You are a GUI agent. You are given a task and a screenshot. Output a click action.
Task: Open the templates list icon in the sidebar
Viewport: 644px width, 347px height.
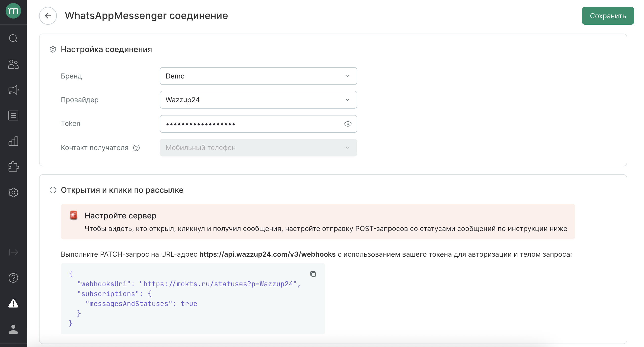(13, 116)
